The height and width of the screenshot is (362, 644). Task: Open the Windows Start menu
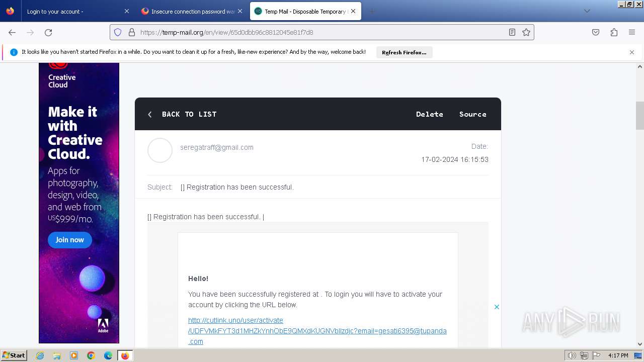[x=14, y=355]
